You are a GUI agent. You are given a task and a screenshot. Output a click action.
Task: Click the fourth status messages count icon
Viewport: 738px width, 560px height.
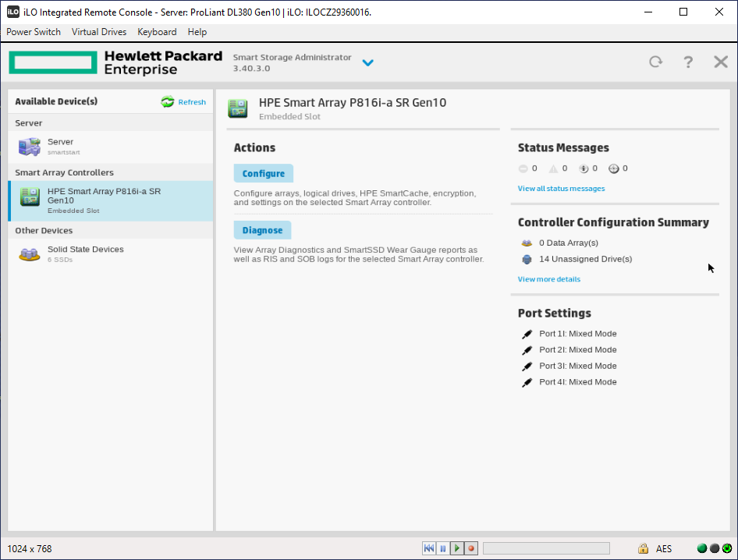click(x=614, y=168)
